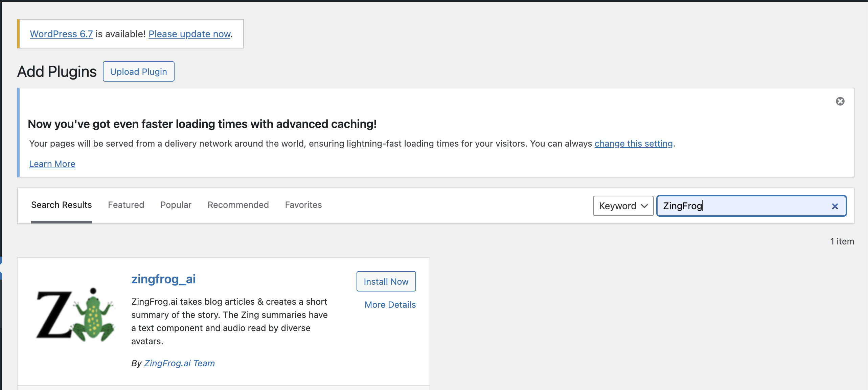This screenshot has width=868, height=390.
Task: Open the Keyword search type dropdown
Action: point(623,206)
